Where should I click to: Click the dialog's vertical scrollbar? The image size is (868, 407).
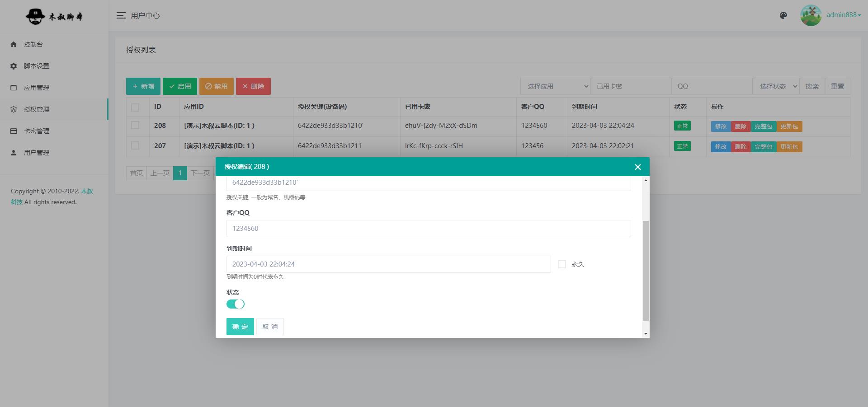646,271
